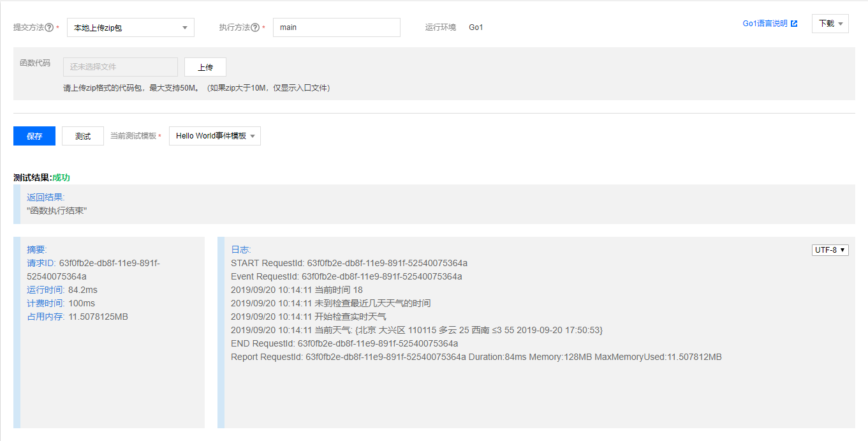Click the 请求ID value in summary
Screen dimensions: 868x441
[x=93, y=269]
